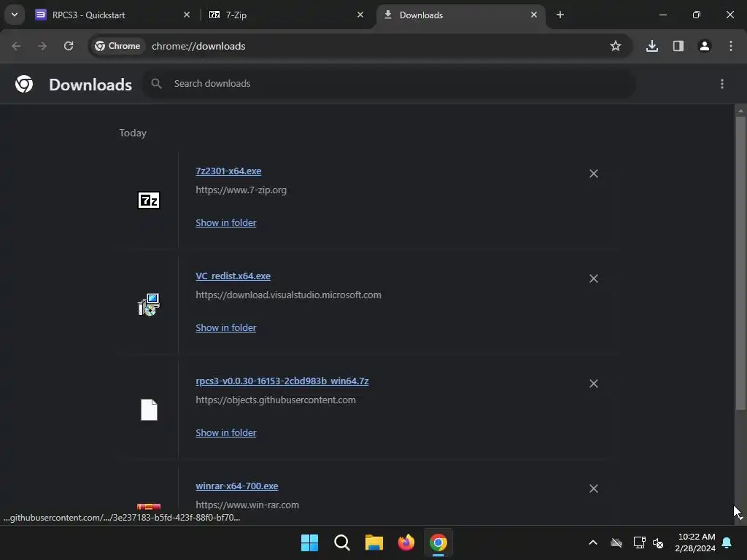The height and width of the screenshot is (560, 747).
Task: Close the 7-Zip tab
Action: pos(360,15)
